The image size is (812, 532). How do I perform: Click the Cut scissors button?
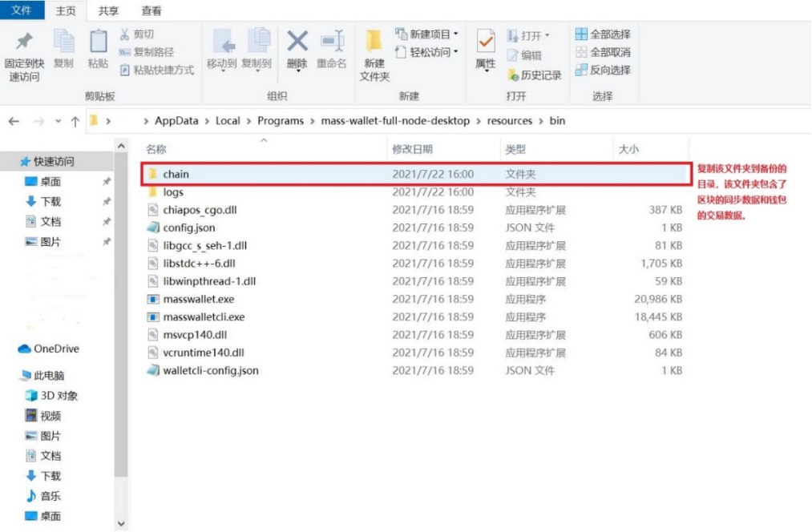tap(136, 34)
